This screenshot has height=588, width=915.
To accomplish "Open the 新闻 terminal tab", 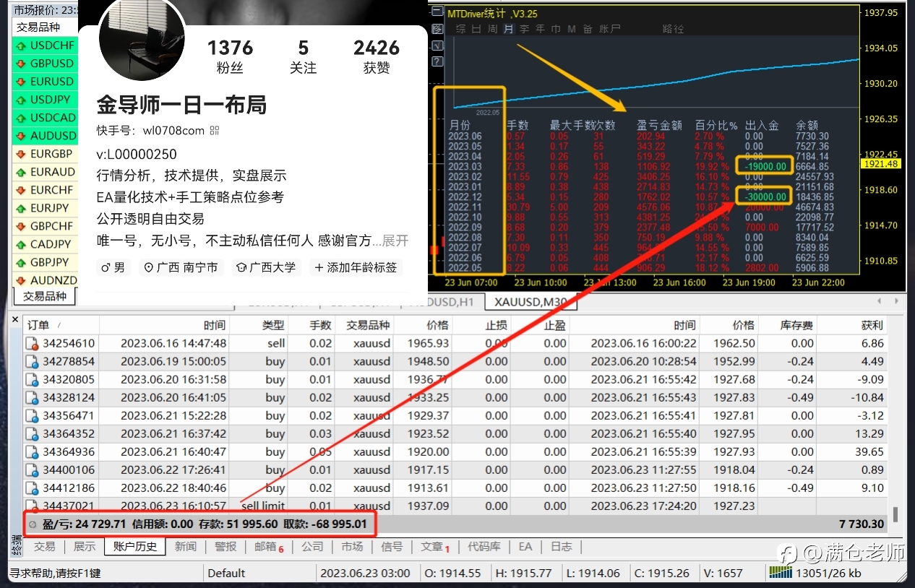I will (x=186, y=546).
